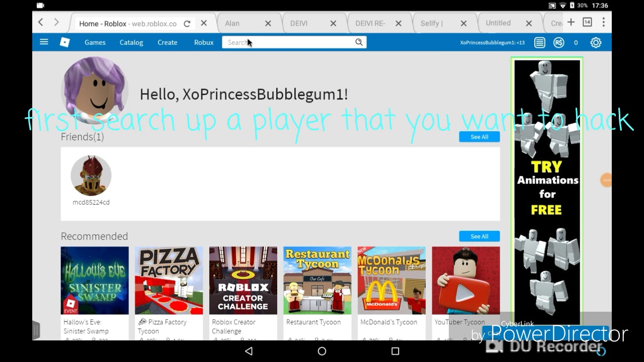This screenshot has height=362, width=644.
Task: Go forward using the browser forward arrow
Action: click(x=56, y=23)
